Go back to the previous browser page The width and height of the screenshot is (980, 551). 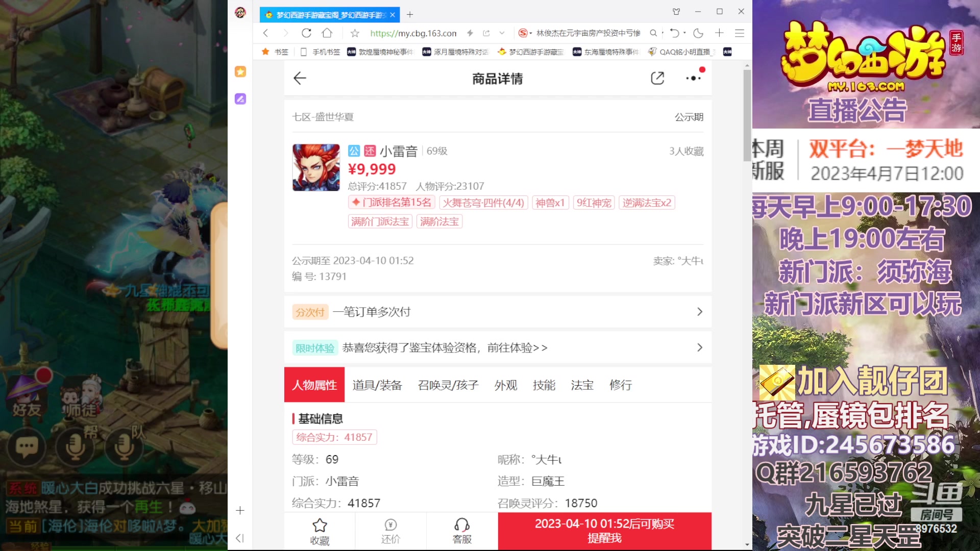click(x=265, y=33)
